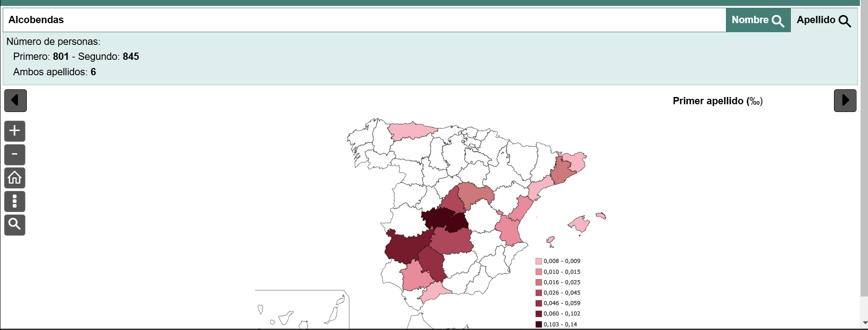Search by Nombre button
The height and width of the screenshot is (330, 868).
(758, 20)
